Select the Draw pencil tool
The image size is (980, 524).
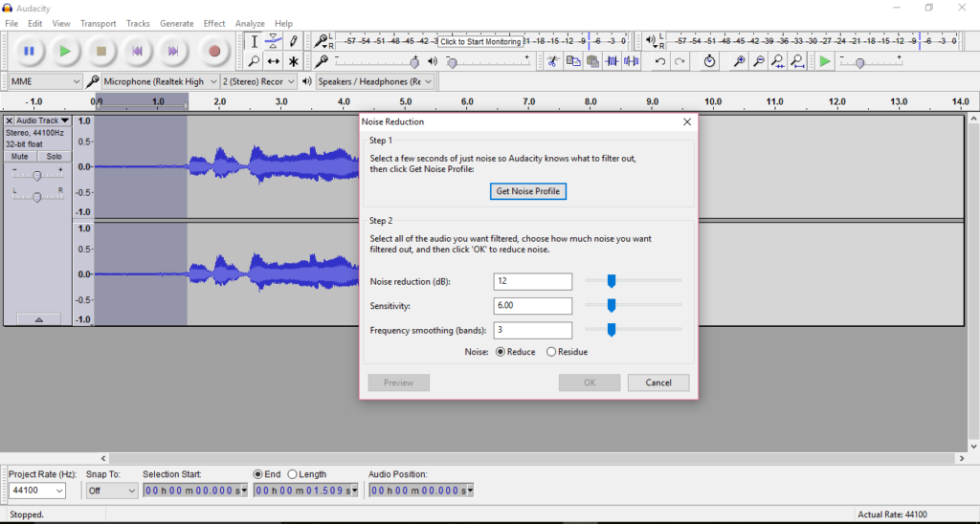293,41
